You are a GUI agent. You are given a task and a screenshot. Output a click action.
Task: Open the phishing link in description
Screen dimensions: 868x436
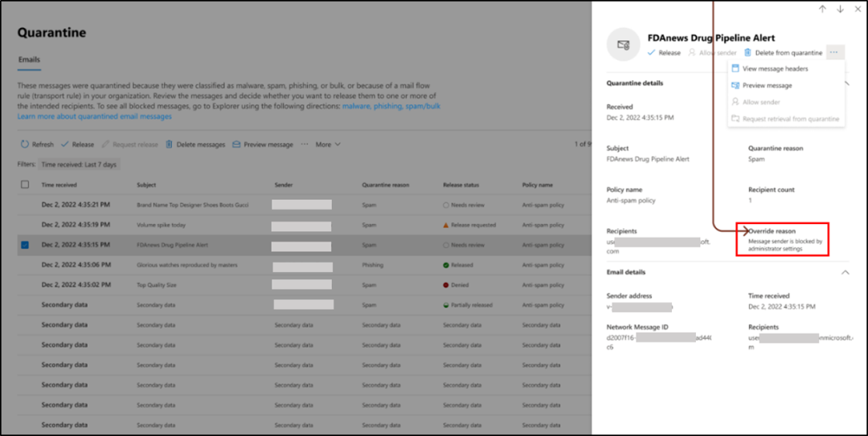[387, 106]
